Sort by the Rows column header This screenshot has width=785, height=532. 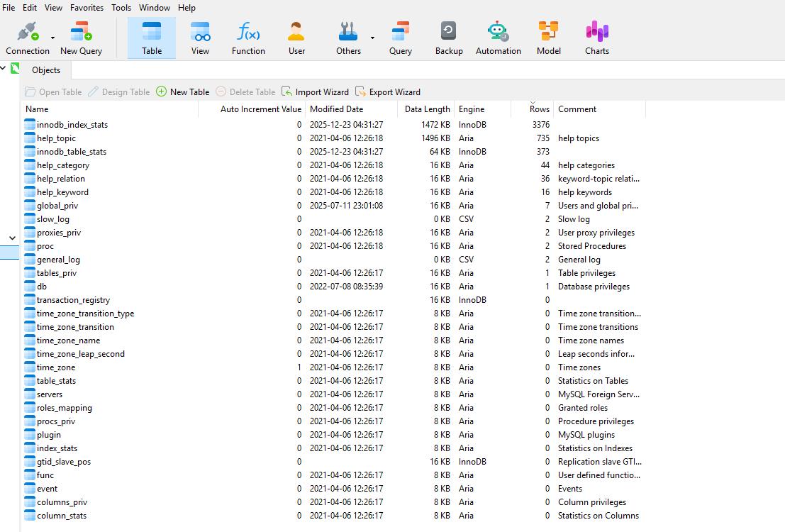(539, 109)
